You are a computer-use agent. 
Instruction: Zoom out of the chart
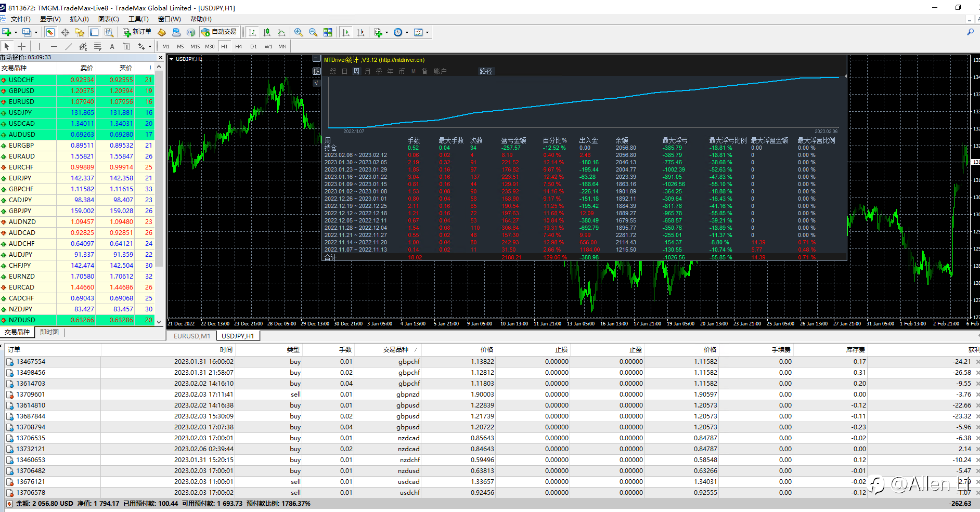[313, 32]
